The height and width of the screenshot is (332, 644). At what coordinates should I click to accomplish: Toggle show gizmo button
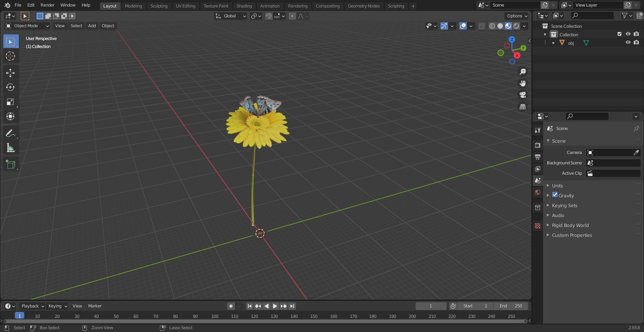[444, 26]
